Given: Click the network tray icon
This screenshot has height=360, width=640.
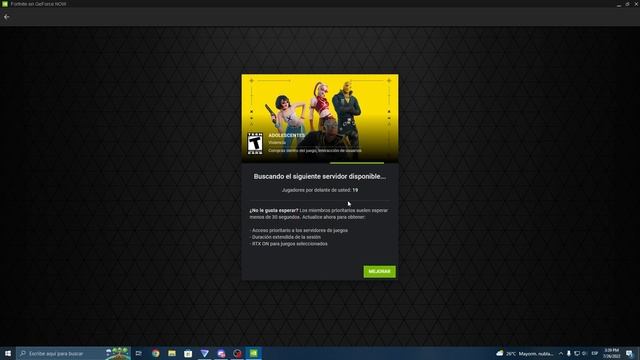Looking at the screenshot, I should pyautogui.click(x=577, y=353).
